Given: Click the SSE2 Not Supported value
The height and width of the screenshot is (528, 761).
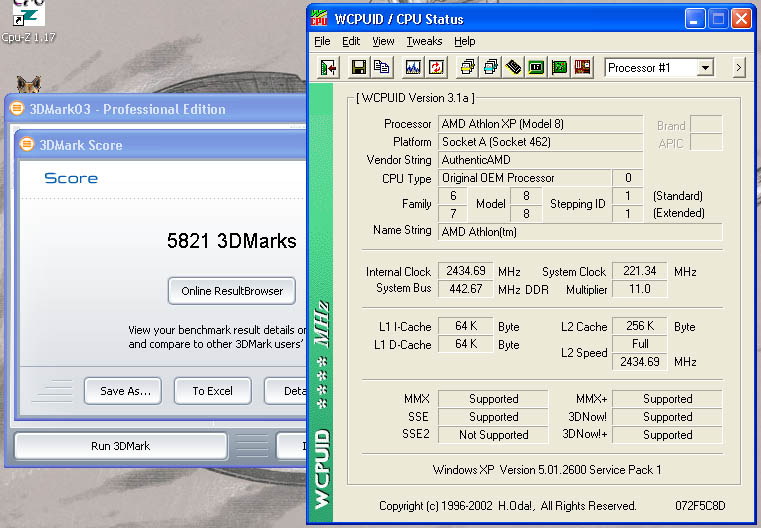Looking at the screenshot, I should coord(493,434).
